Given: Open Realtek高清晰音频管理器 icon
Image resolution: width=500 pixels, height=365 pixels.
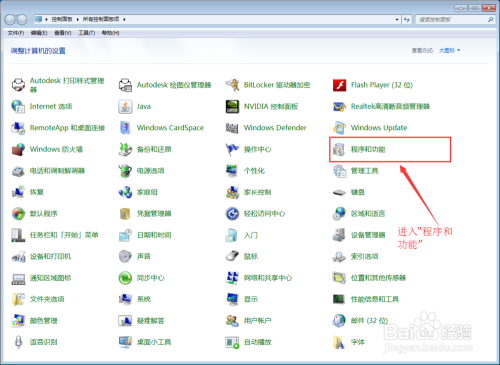Looking at the screenshot, I should (339, 106).
